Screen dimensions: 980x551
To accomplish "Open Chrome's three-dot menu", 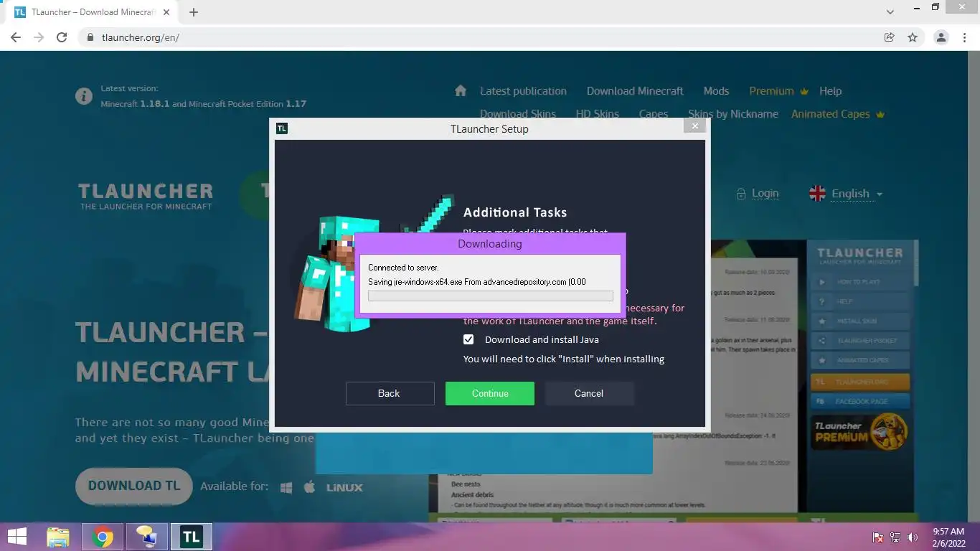I will [964, 37].
